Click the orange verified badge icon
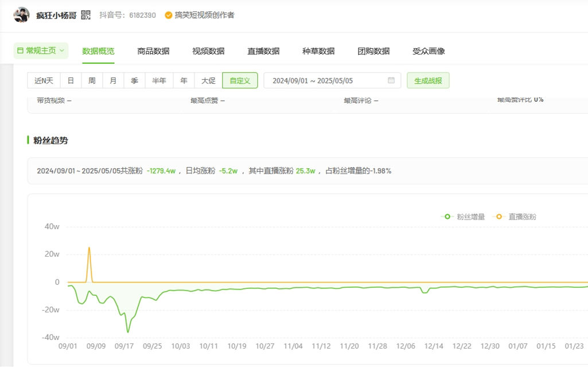The width and height of the screenshot is (588, 367). [x=168, y=16]
